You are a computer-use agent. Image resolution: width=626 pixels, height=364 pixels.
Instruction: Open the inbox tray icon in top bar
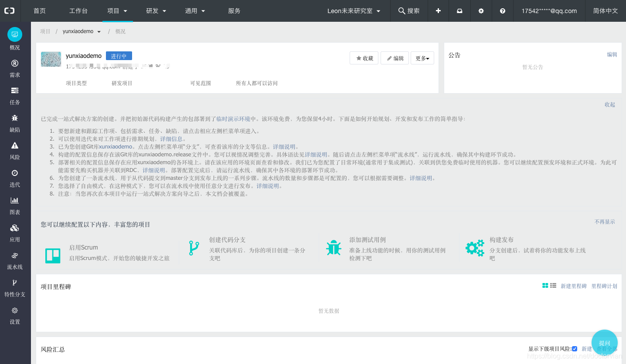point(459,11)
